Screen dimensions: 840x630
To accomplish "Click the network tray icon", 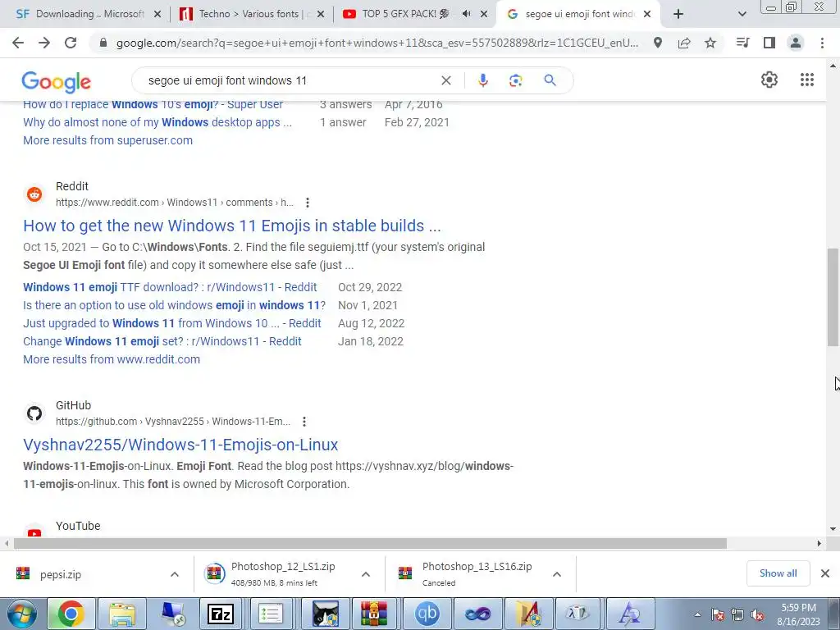I will (x=737, y=615).
